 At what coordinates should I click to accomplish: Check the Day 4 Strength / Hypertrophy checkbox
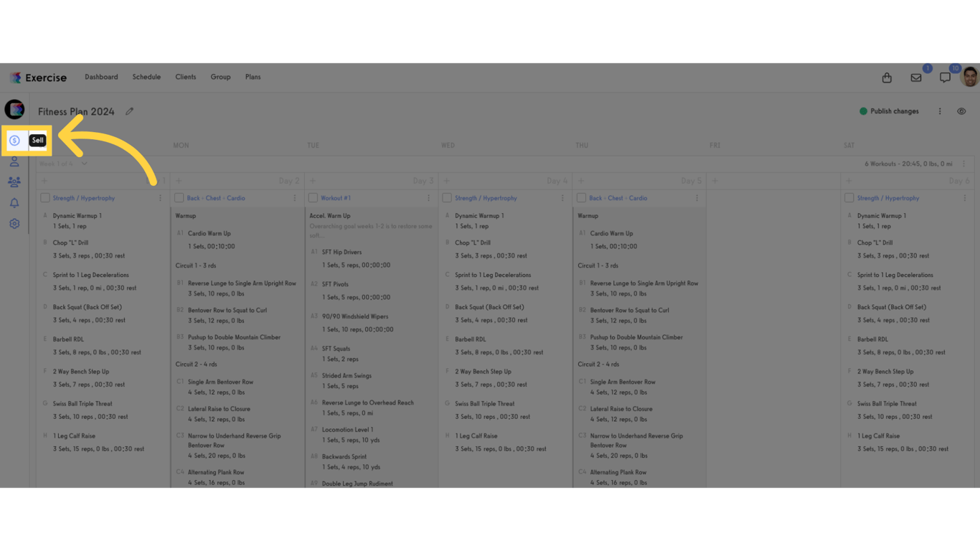[447, 198]
